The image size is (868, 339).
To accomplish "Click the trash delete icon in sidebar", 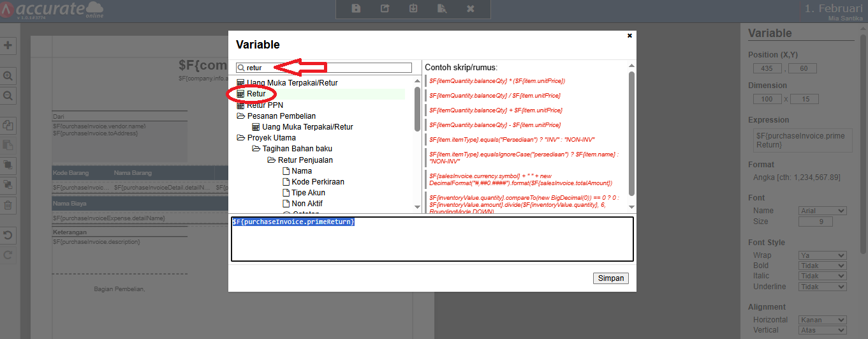I will tap(8, 205).
